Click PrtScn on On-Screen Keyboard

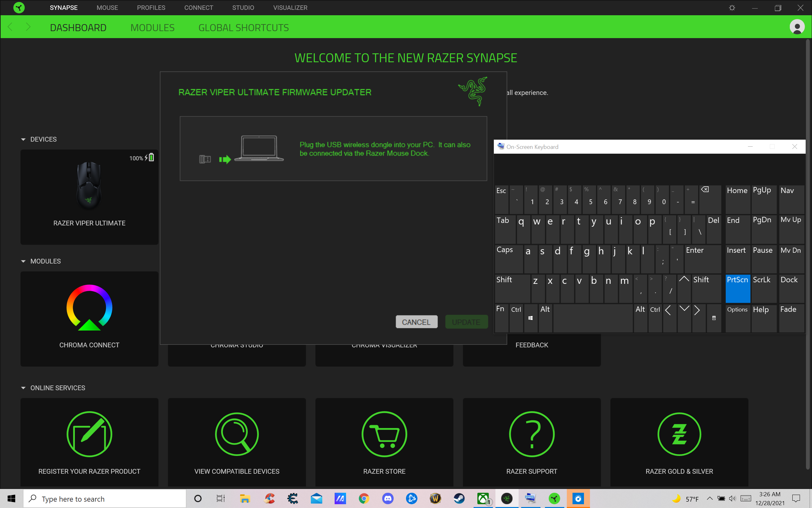coord(737,288)
